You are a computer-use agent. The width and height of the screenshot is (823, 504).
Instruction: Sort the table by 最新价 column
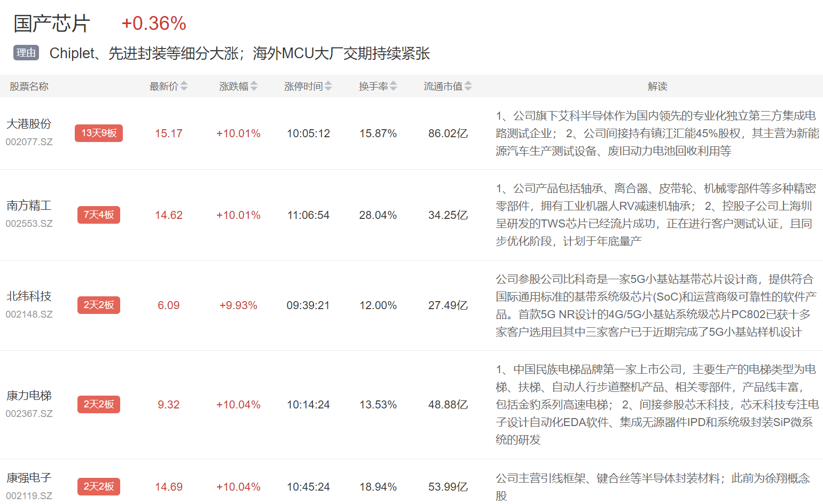coord(168,86)
